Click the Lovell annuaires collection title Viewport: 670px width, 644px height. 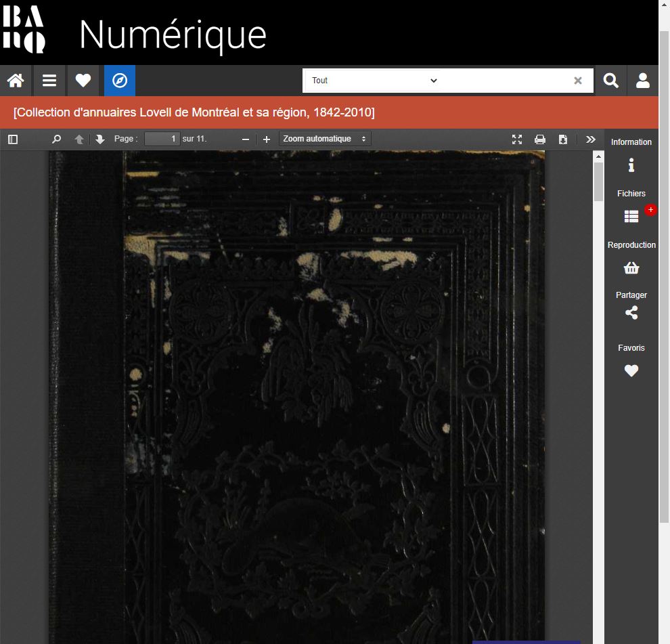click(194, 112)
